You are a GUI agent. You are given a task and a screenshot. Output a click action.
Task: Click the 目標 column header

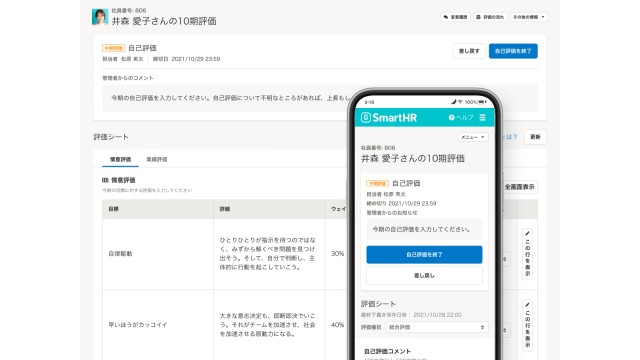click(x=158, y=209)
